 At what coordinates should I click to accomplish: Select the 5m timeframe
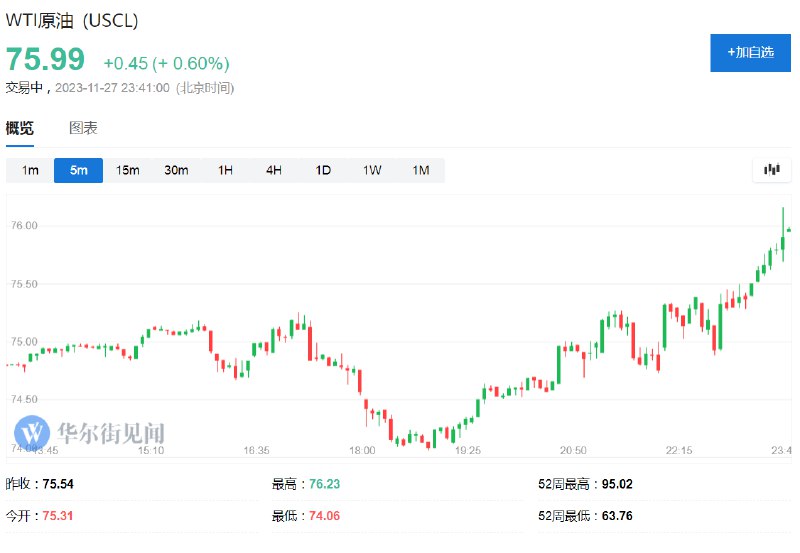pyautogui.click(x=79, y=170)
